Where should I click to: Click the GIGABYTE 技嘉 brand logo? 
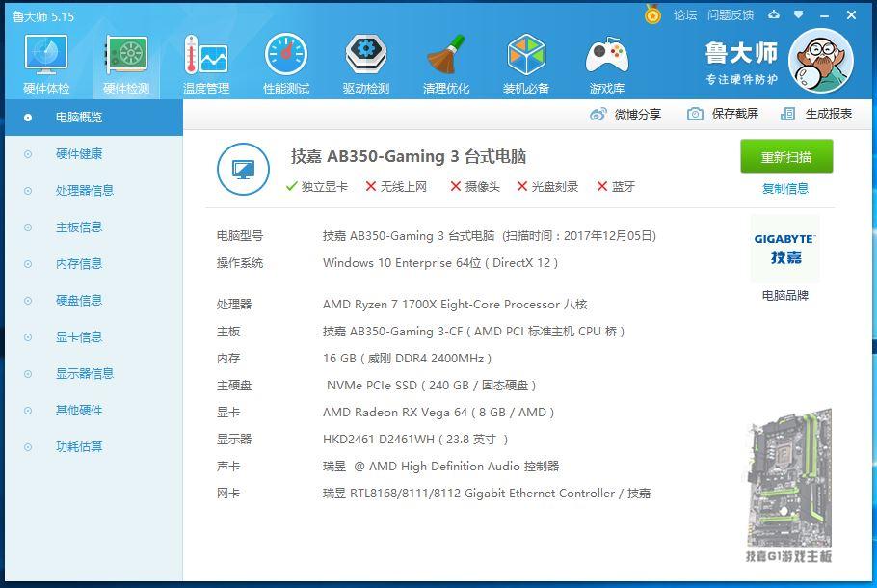pyautogui.click(x=785, y=249)
